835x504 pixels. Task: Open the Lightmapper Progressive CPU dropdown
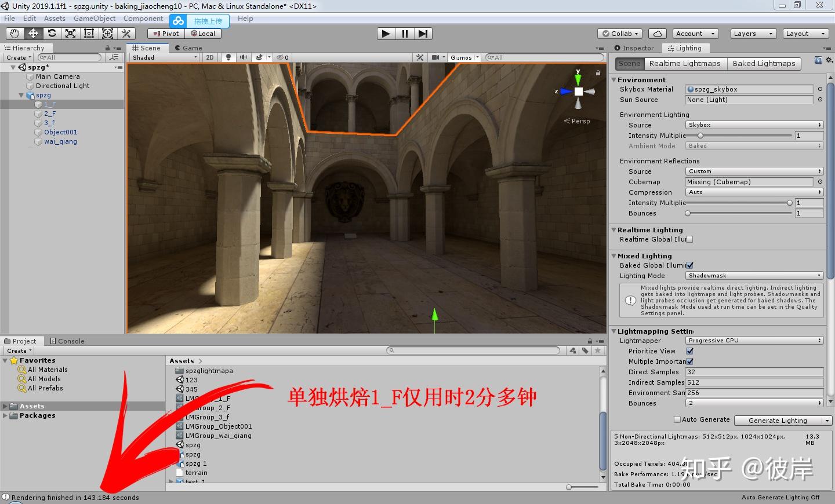tap(754, 341)
